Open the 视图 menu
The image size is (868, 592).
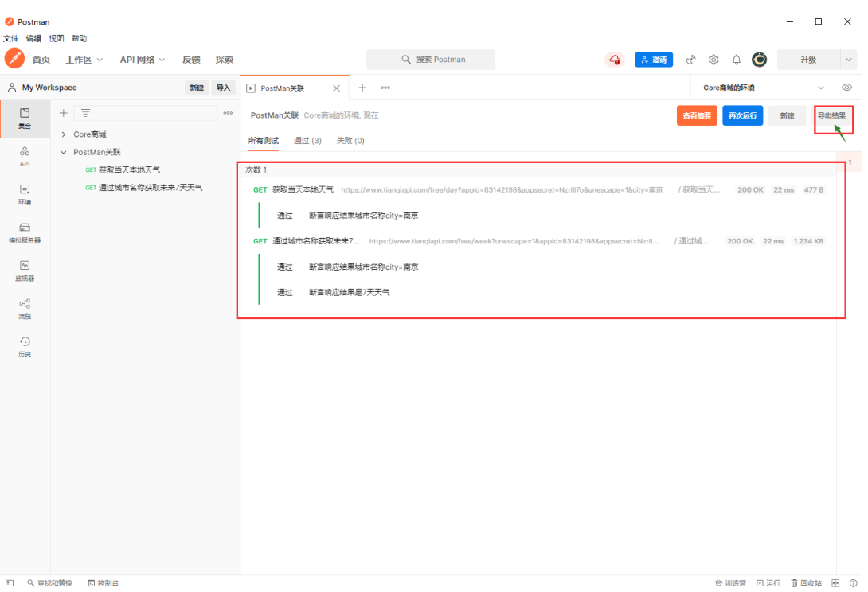56,38
